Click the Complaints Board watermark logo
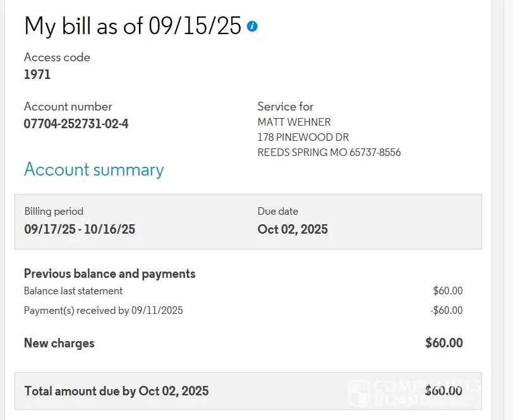This screenshot has height=420, width=513. click(359, 392)
